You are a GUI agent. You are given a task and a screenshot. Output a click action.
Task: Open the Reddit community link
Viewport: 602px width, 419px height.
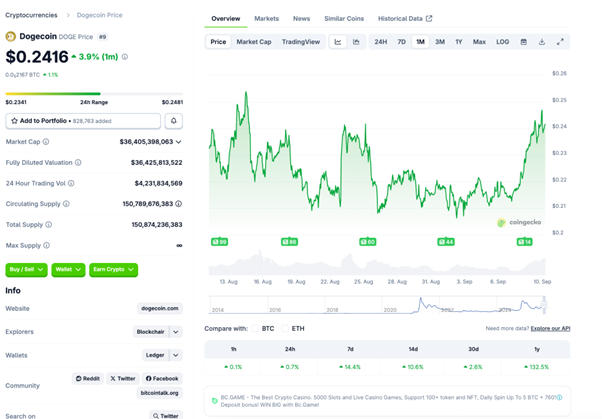click(88, 379)
